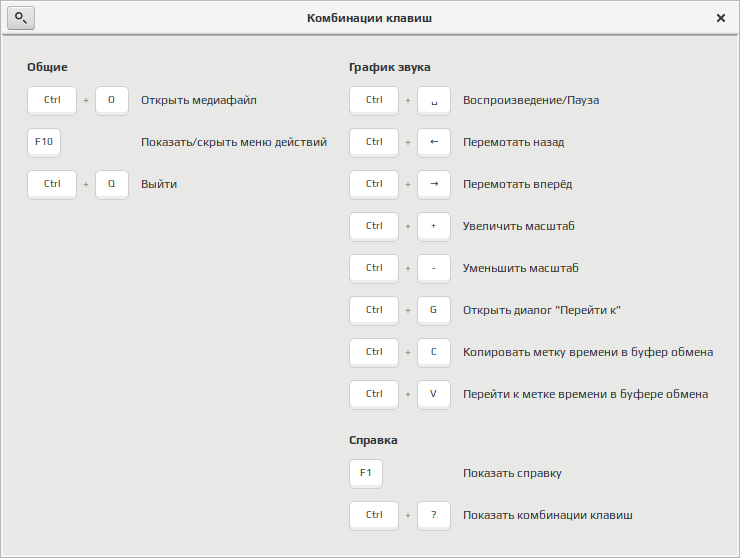Click Ctrl keycap in 'Открыть диалог' row
The height and width of the screenshot is (558, 740).
(x=374, y=310)
